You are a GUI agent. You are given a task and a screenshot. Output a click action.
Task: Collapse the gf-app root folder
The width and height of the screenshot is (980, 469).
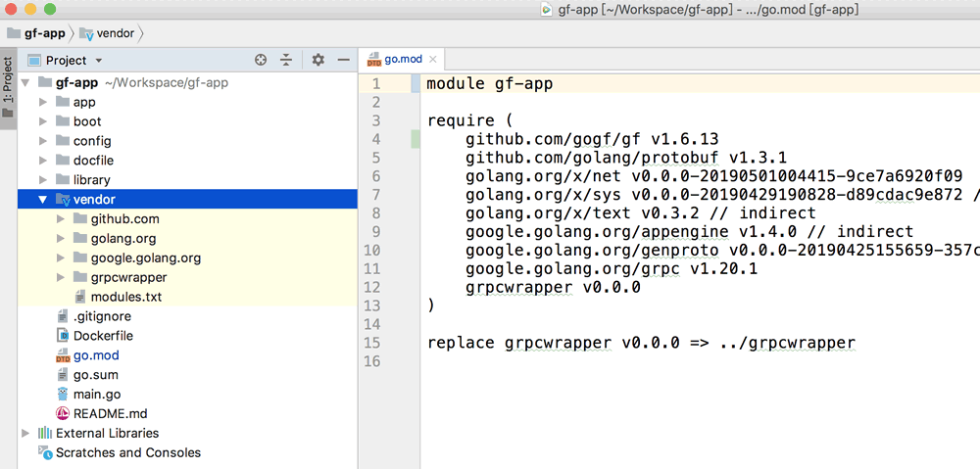pos(25,82)
